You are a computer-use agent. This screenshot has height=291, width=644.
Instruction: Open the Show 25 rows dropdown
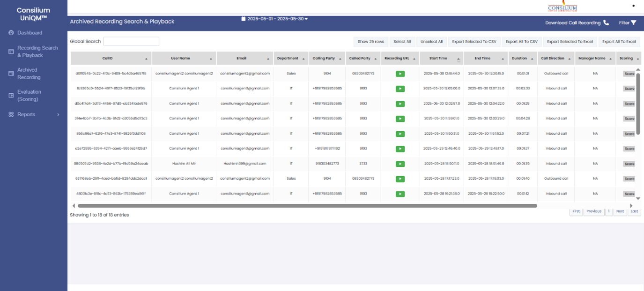370,42
